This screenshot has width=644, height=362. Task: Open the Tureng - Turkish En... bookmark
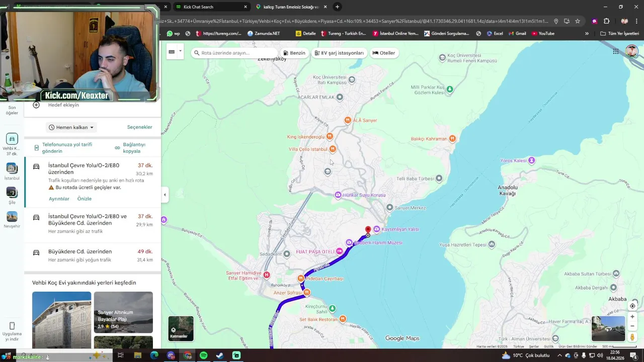pyautogui.click(x=343, y=34)
